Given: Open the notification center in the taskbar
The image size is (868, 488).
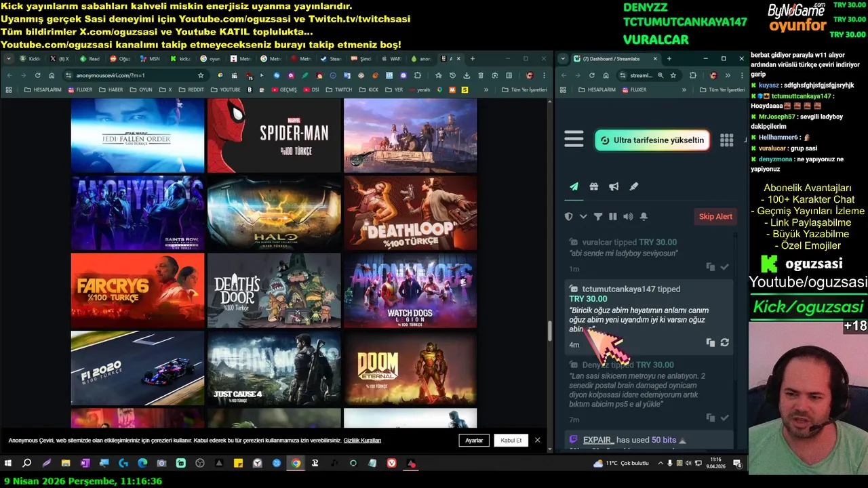Looking at the screenshot, I should pyautogui.click(x=737, y=464).
